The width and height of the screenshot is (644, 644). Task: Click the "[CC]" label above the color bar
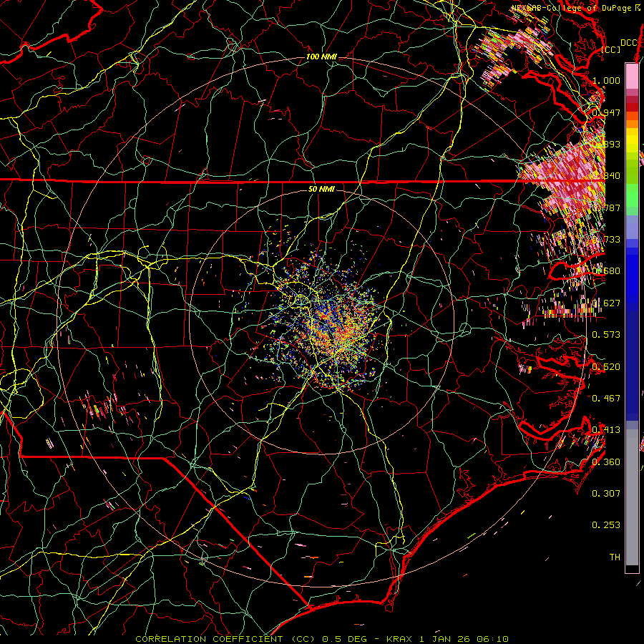(611, 49)
